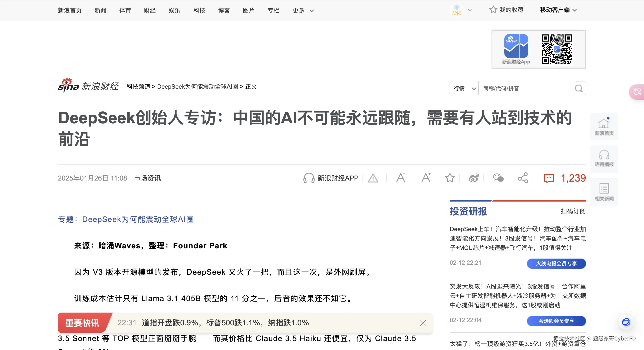The image size is (644, 350).
Task: Close the 重要快讯 news banner
Action: click(x=423, y=323)
